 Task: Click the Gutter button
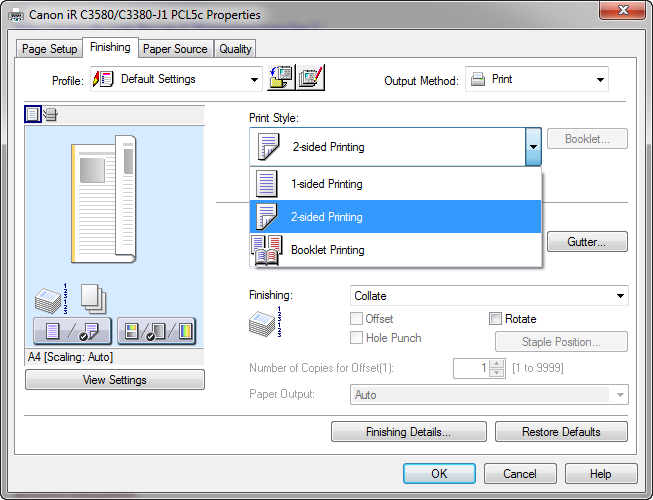[587, 242]
